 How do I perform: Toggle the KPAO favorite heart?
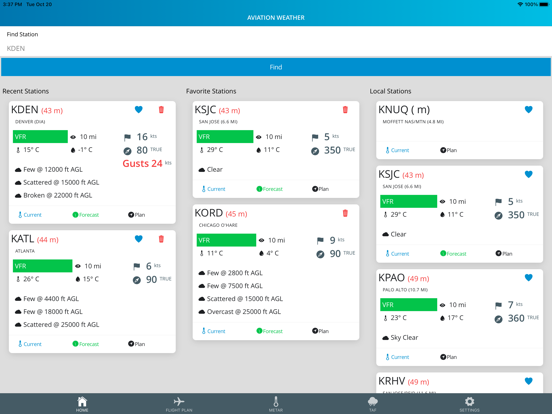[x=528, y=277]
